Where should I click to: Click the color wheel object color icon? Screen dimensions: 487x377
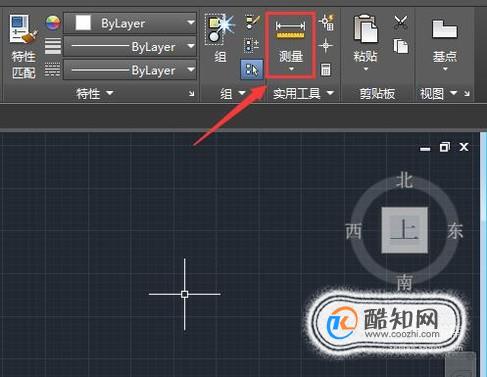pos(53,23)
